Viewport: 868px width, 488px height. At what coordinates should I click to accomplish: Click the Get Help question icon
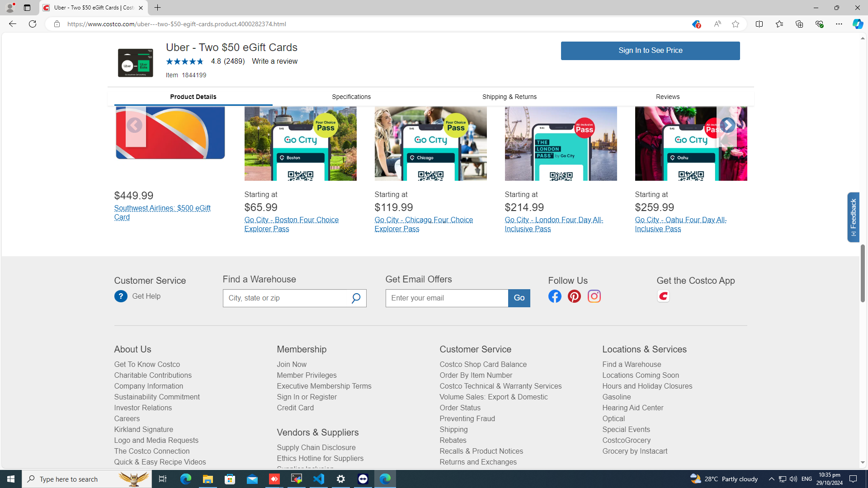tap(121, 296)
